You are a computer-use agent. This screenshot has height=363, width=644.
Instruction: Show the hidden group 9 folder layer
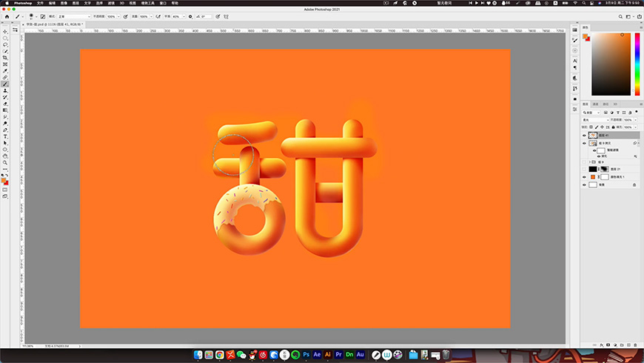584,162
